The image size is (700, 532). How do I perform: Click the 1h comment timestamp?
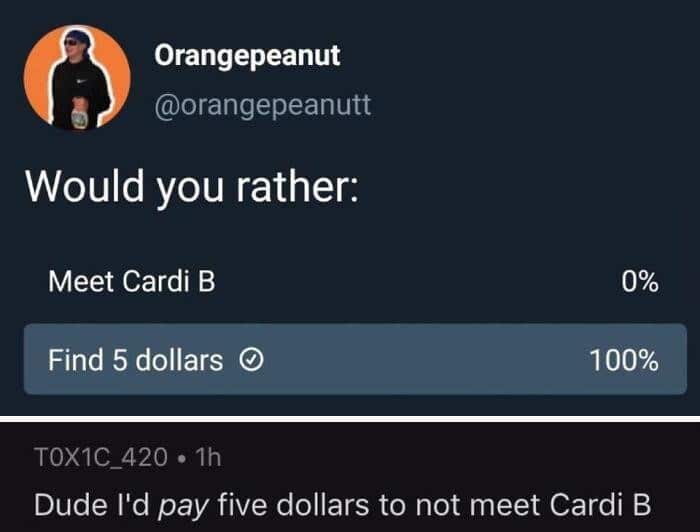208,457
